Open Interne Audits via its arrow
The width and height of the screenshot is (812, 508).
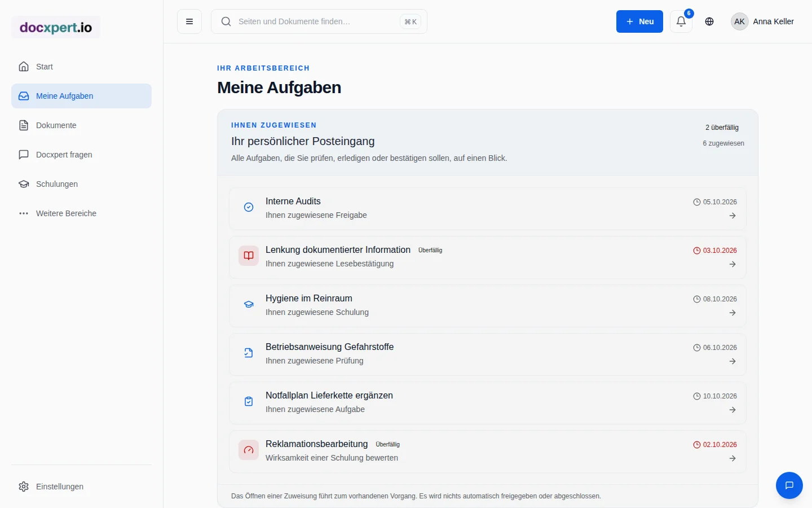[732, 216]
